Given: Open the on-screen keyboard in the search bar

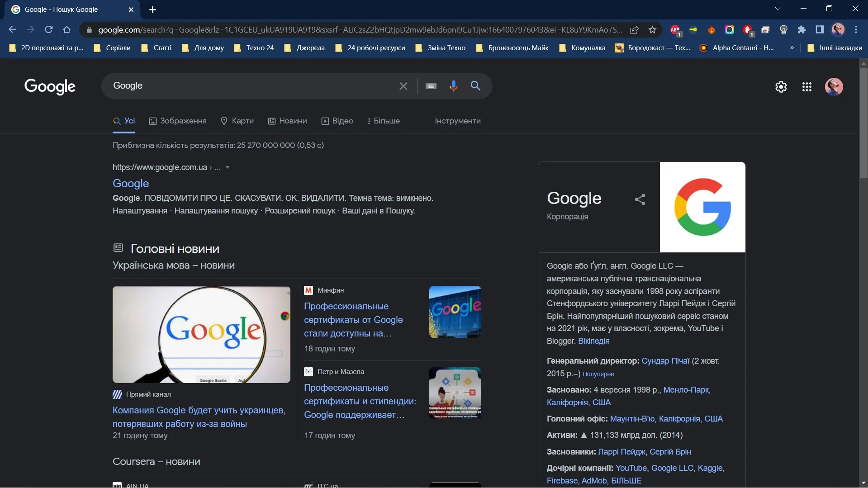Looking at the screenshot, I should 431,85.
